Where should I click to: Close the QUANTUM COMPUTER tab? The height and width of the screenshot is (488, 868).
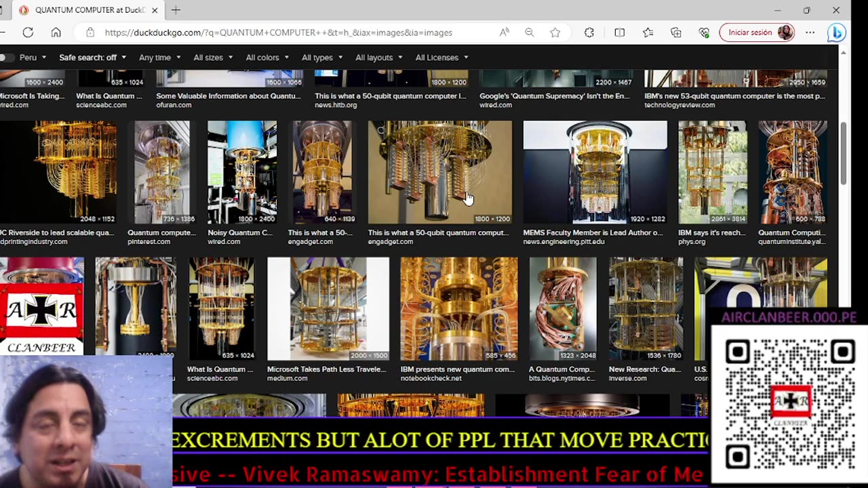pyautogui.click(x=155, y=10)
